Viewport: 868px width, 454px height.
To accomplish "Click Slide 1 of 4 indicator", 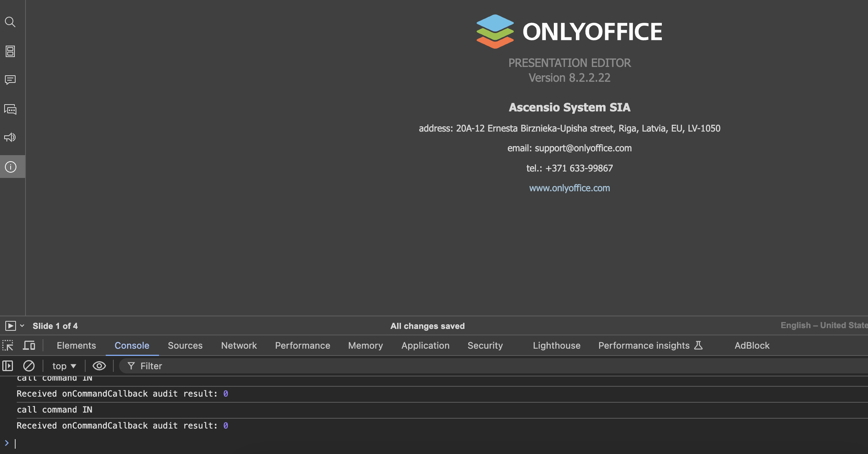I will (55, 326).
